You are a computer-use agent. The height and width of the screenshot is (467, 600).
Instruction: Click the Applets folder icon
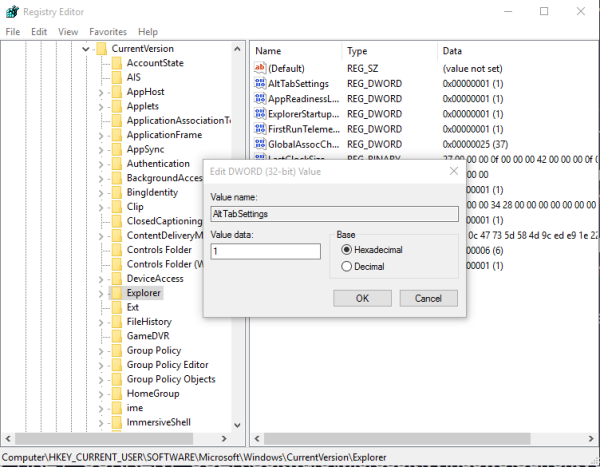[x=117, y=106]
